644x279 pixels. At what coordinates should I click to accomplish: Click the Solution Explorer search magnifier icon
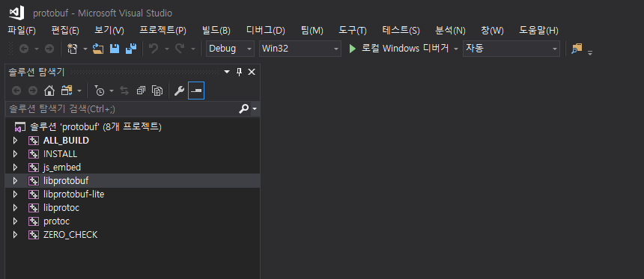point(243,108)
